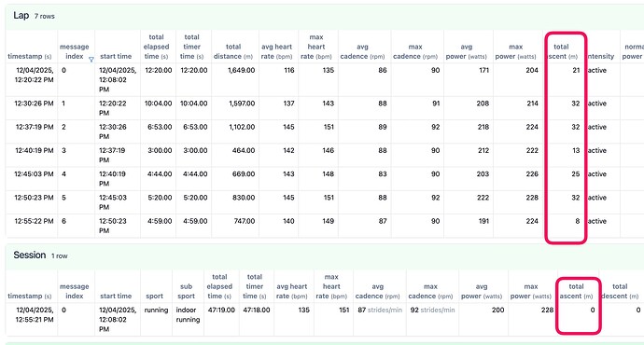Select lap 6 total ascent value 8

pos(578,221)
